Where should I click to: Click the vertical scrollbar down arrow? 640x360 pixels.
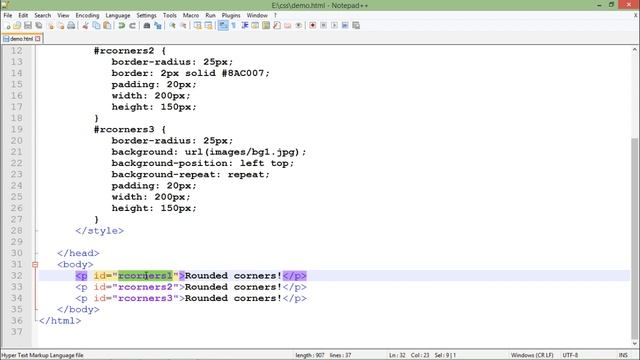[635, 344]
